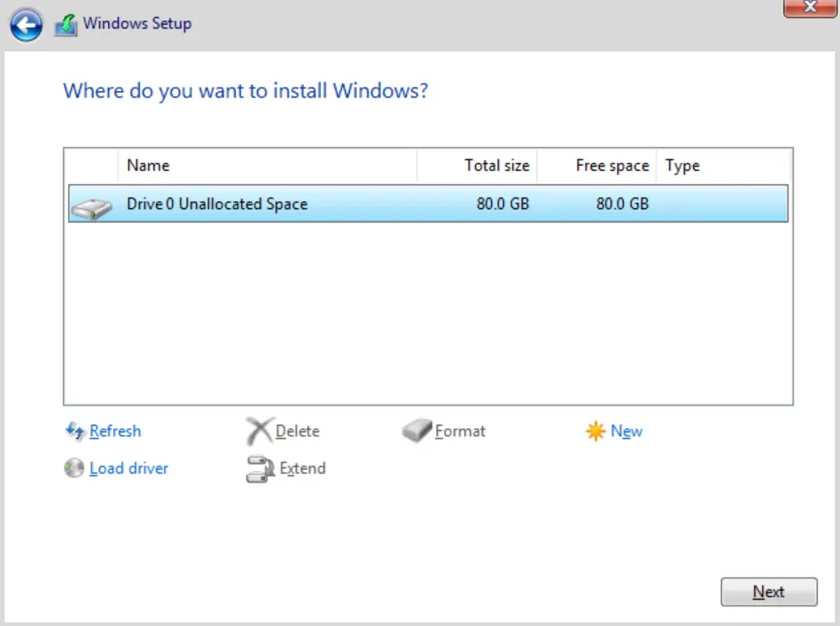Click the back arrow navigation icon
This screenshot has width=840, height=626.
[x=27, y=24]
